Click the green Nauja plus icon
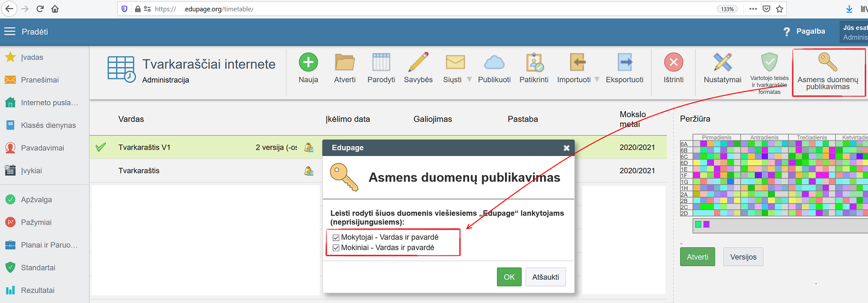Screen dimensions: 868x303 click(308, 62)
